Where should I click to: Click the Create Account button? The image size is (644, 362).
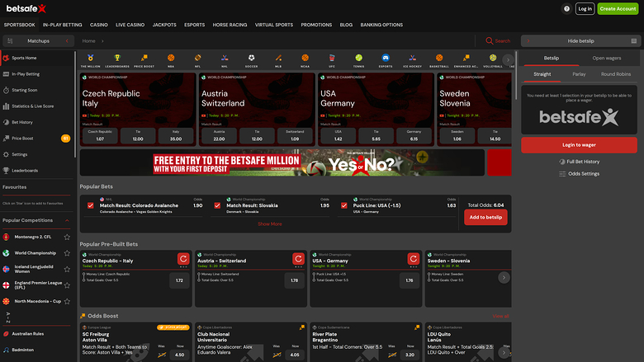(618, 8)
